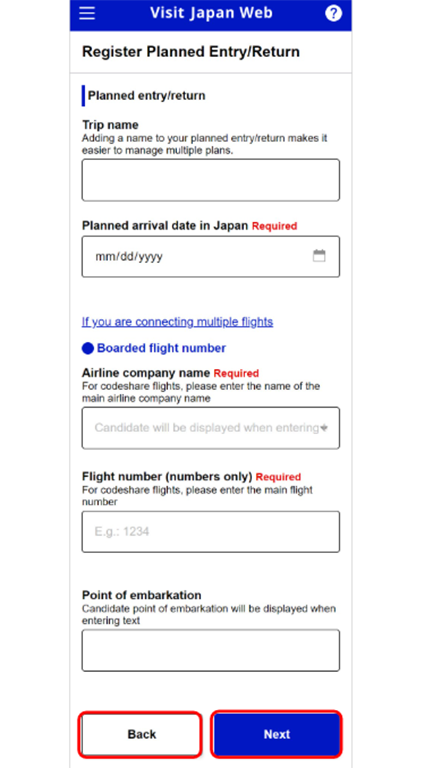Click the airline name dropdown arrow
This screenshot has height=768, width=433.
pos(324,428)
